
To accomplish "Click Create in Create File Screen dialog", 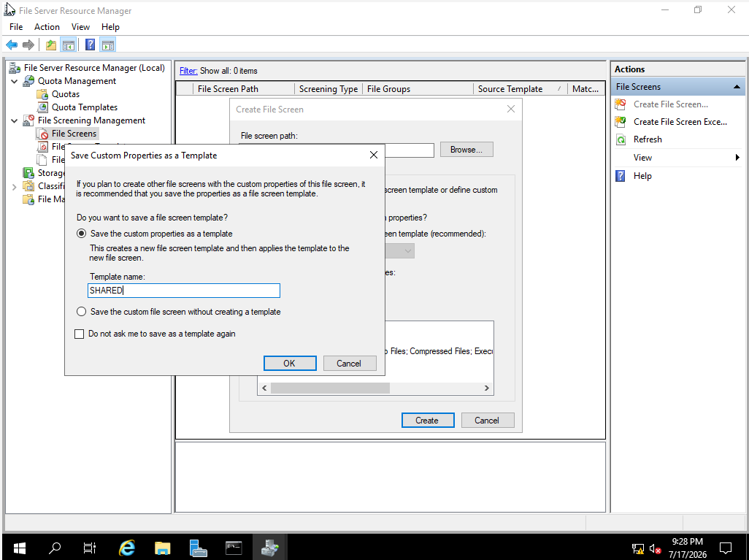I will click(428, 420).
